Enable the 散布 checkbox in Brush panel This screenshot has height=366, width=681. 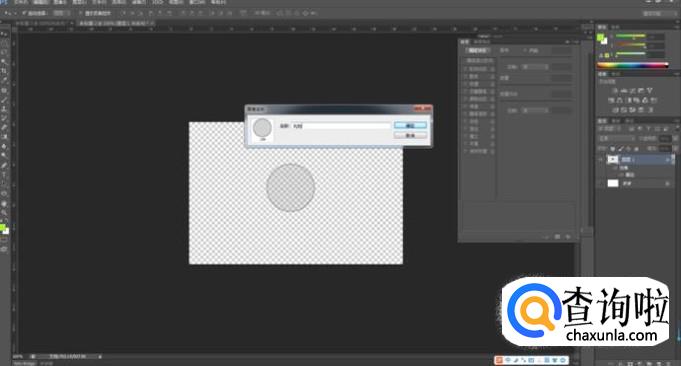click(x=465, y=76)
